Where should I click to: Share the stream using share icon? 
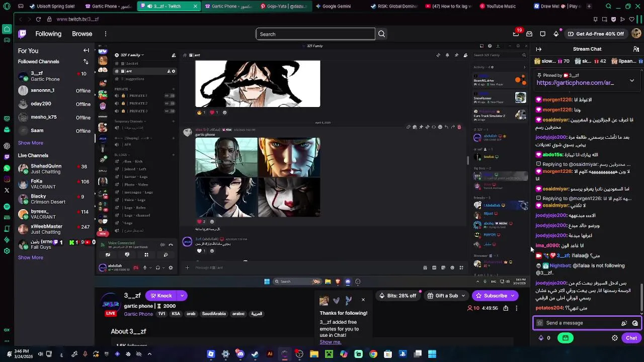(506, 308)
